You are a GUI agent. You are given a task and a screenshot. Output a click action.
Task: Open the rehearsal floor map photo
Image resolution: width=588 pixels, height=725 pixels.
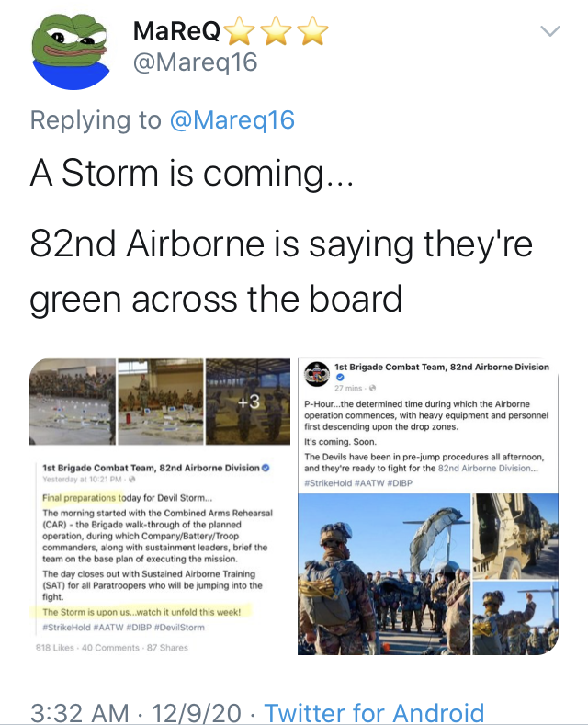[73, 402]
